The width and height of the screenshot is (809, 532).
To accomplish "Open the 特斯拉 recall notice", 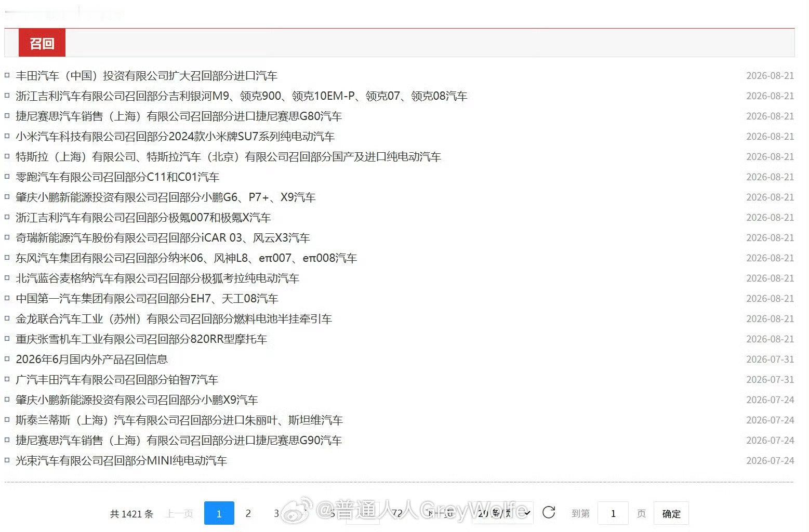I will 228,157.
